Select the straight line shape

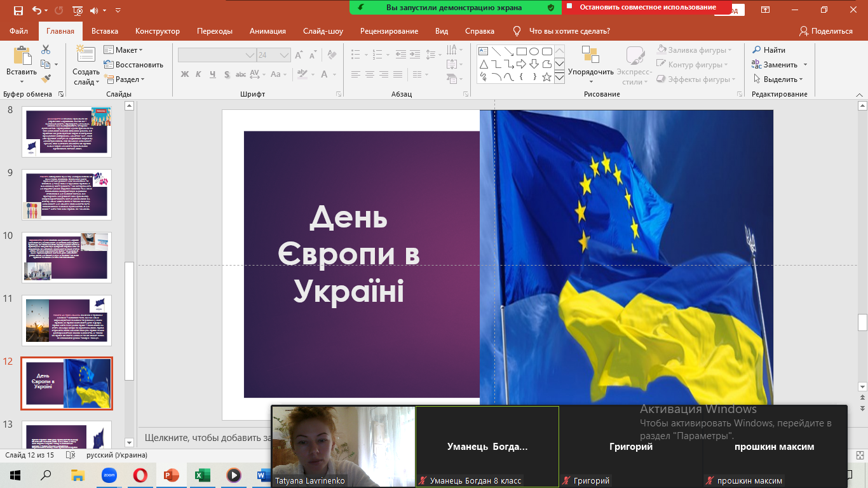tap(496, 51)
